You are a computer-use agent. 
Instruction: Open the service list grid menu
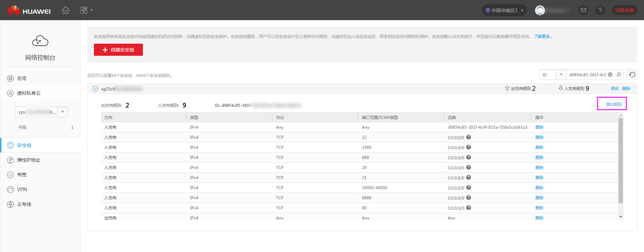pyautogui.click(x=86, y=10)
